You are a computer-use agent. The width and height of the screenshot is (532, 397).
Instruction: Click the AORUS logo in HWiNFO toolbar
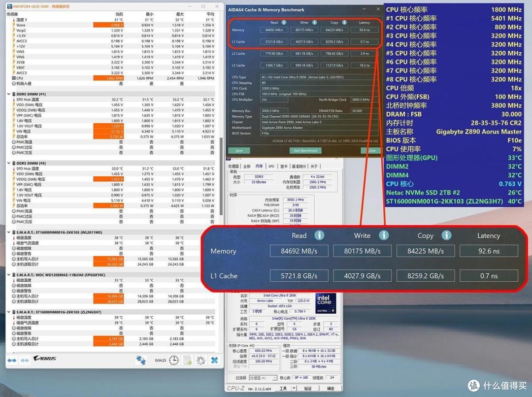pos(44,358)
